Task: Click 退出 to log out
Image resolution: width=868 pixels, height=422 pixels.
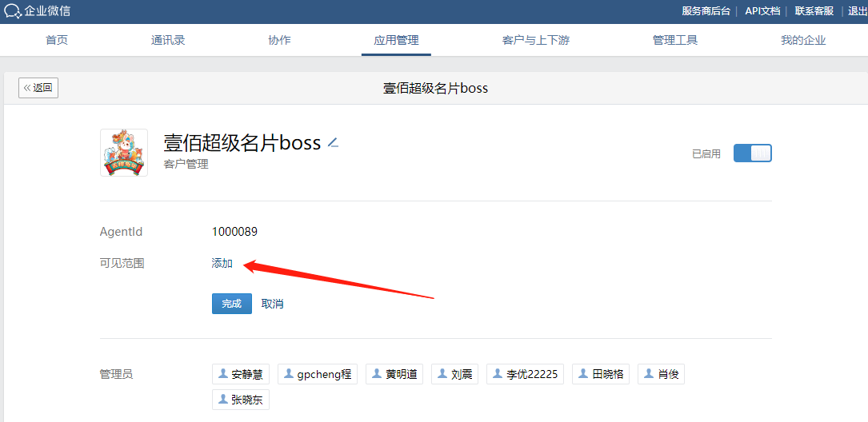Action: click(858, 11)
